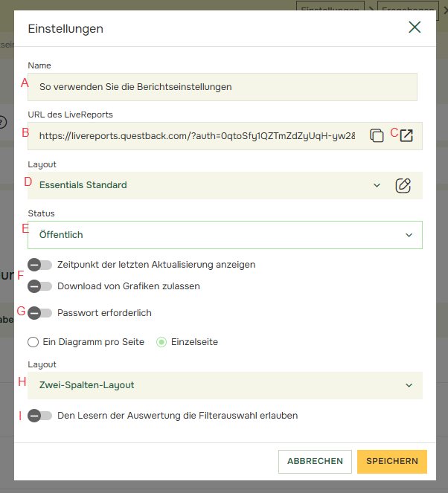
Task: Click into the Name text field
Action: pos(222,86)
